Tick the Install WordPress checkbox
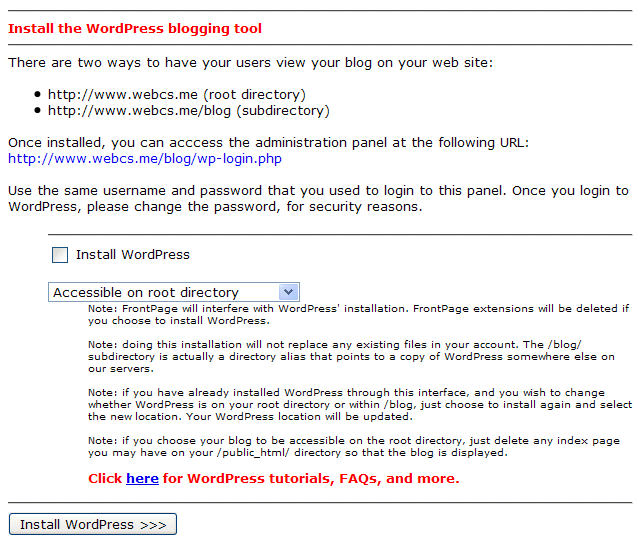The image size is (638, 546). coord(60,255)
